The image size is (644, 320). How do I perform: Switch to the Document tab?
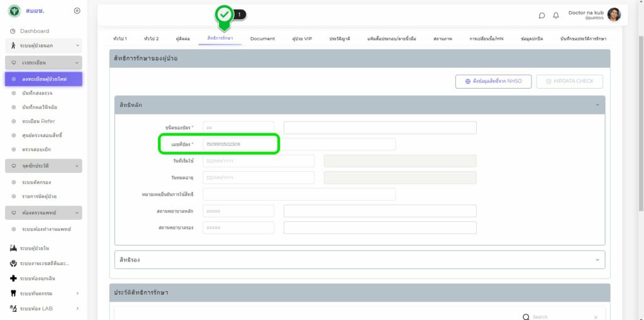(262, 39)
